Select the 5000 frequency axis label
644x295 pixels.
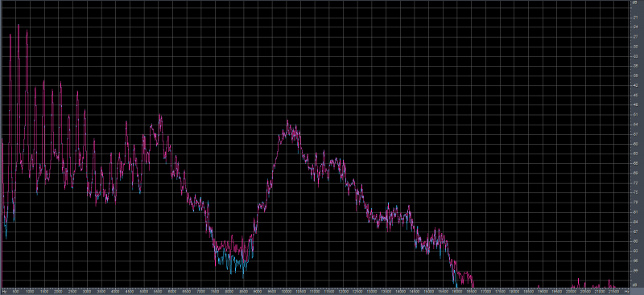(x=144, y=292)
